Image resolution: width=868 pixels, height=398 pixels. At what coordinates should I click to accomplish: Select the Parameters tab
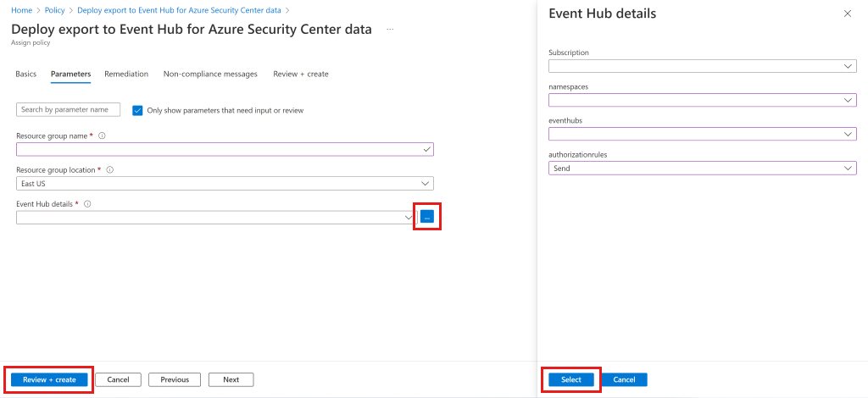tap(71, 74)
